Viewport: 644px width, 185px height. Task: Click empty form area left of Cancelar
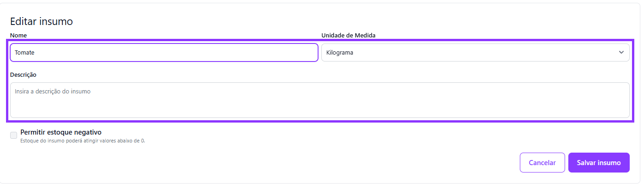323,163
